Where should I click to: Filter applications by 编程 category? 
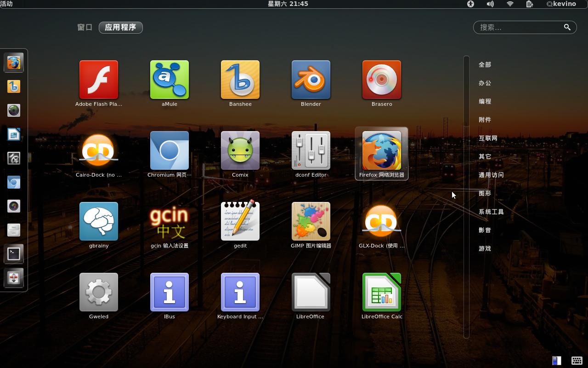[x=485, y=101]
